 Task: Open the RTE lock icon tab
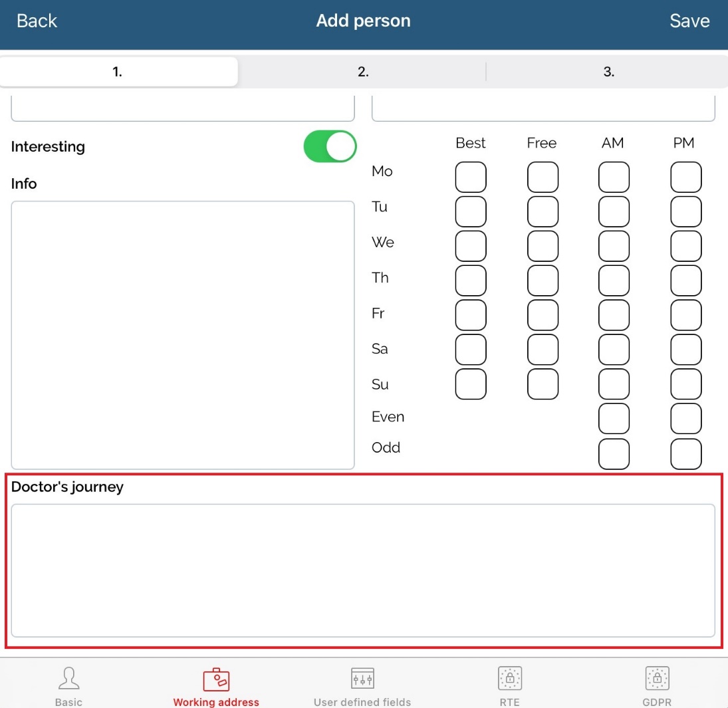click(509, 679)
